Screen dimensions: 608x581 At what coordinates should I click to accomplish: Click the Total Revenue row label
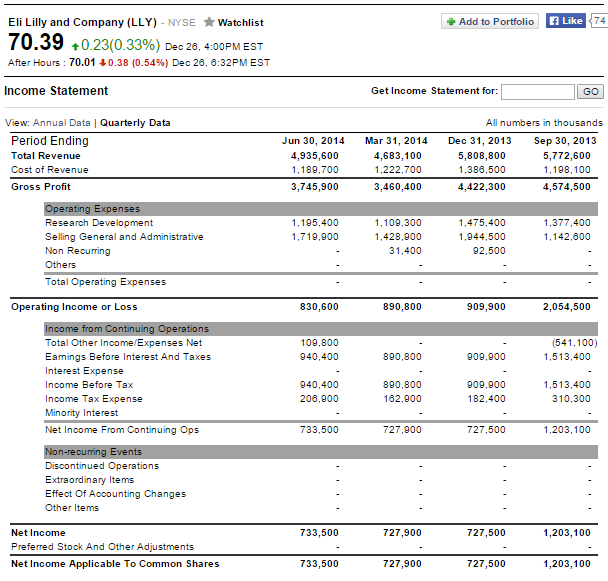point(46,156)
